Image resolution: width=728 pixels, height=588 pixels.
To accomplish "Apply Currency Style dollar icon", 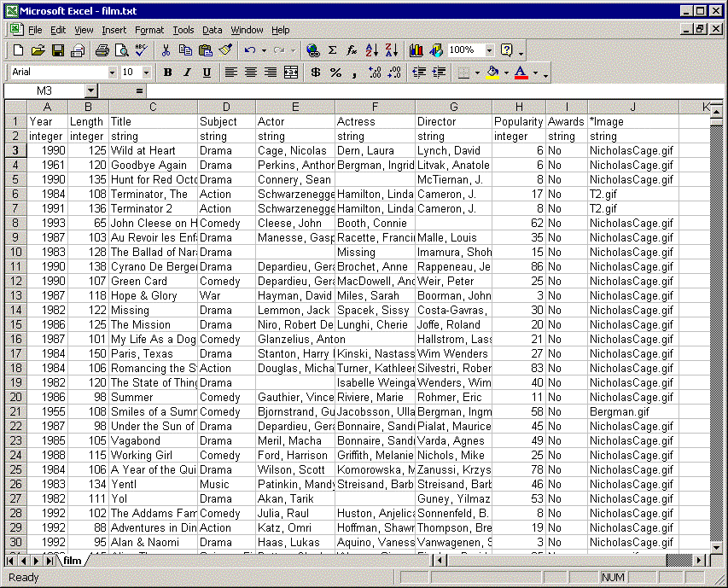I will click(316, 73).
